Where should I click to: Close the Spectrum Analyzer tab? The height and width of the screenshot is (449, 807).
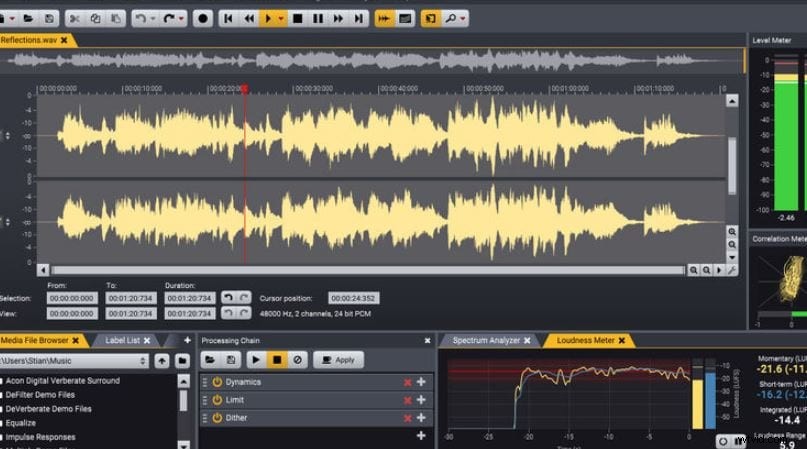coord(527,340)
